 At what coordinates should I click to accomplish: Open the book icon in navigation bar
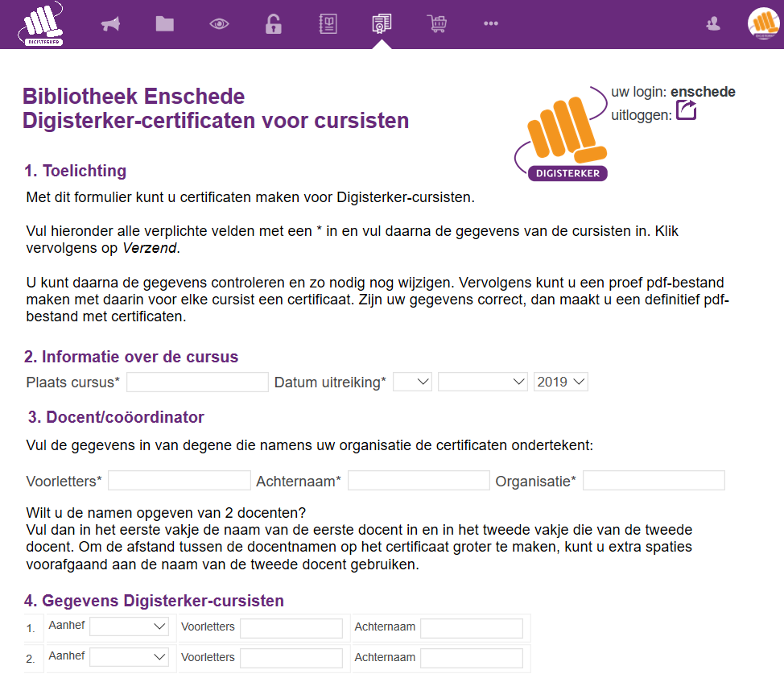(328, 23)
